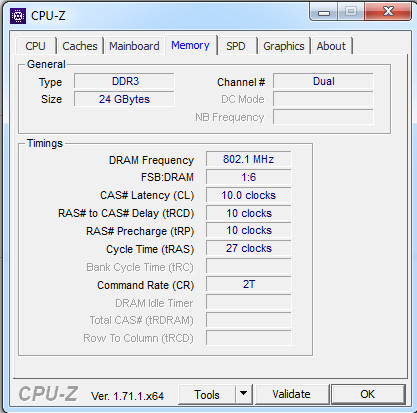Select the Mainboard tab
Image resolution: width=417 pixels, height=413 pixels.
[134, 46]
